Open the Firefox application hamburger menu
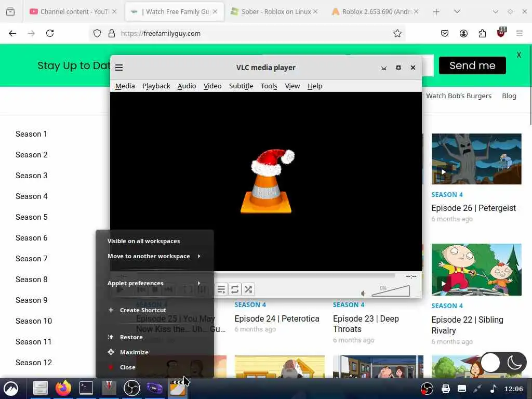This screenshot has width=532, height=399. (x=520, y=33)
